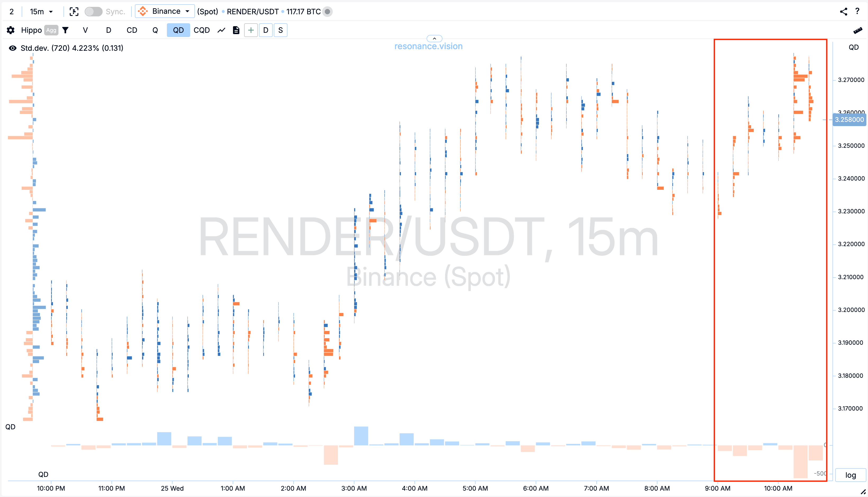868x497 pixels.
Task: Click the 3.270000 price axis label
Action: (851, 80)
